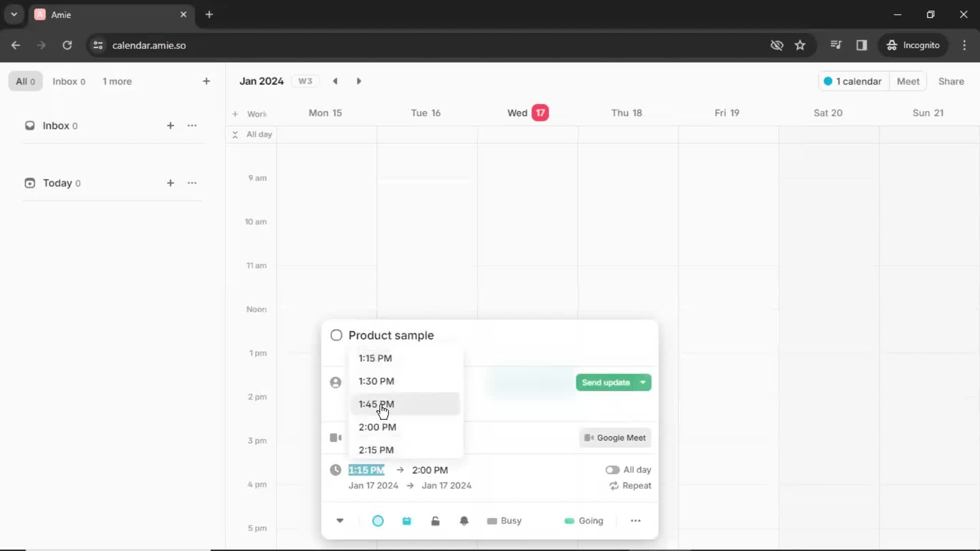Viewport: 980px width, 551px height.
Task: Click the video camera icon on event
Action: coord(336,437)
